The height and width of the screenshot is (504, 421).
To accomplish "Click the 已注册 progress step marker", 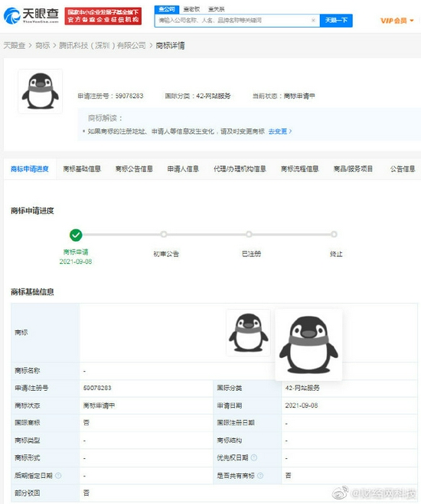I will point(249,234).
